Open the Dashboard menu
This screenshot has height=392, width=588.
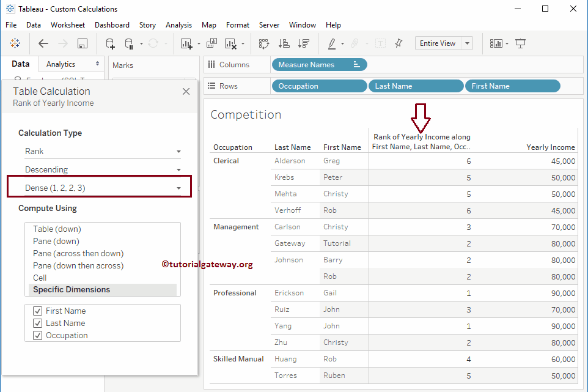point(112,24)
